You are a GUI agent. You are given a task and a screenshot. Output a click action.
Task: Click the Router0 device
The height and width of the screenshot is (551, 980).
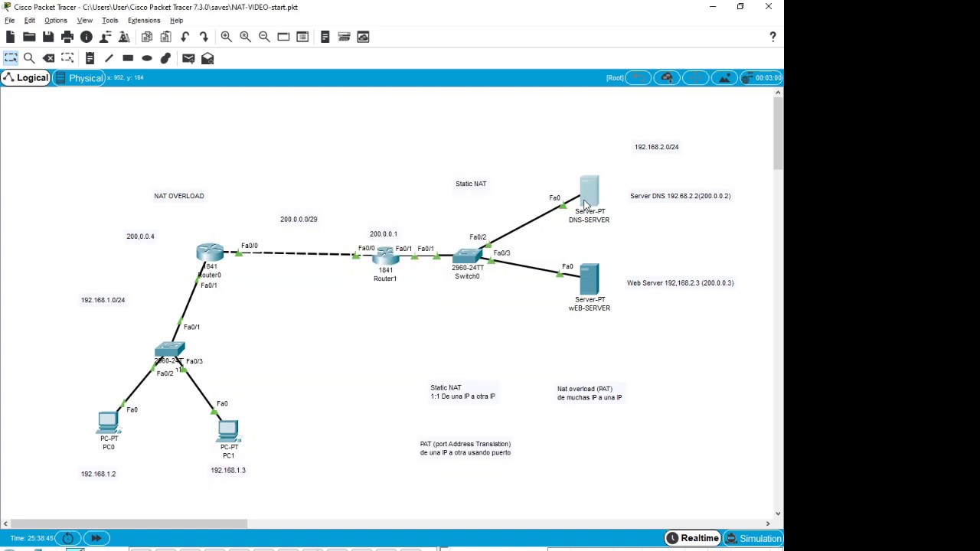click(x=210, y=253)
